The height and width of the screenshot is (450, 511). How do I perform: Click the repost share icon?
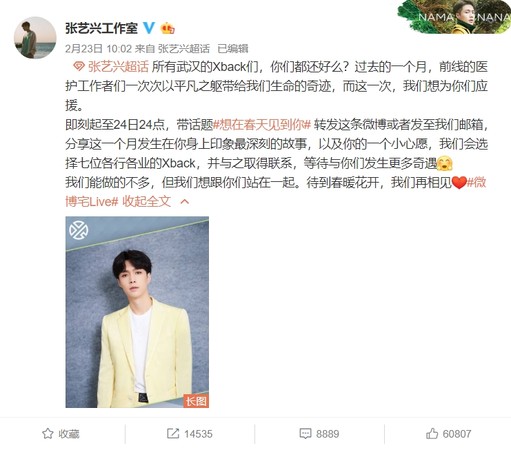click(173, 434)
